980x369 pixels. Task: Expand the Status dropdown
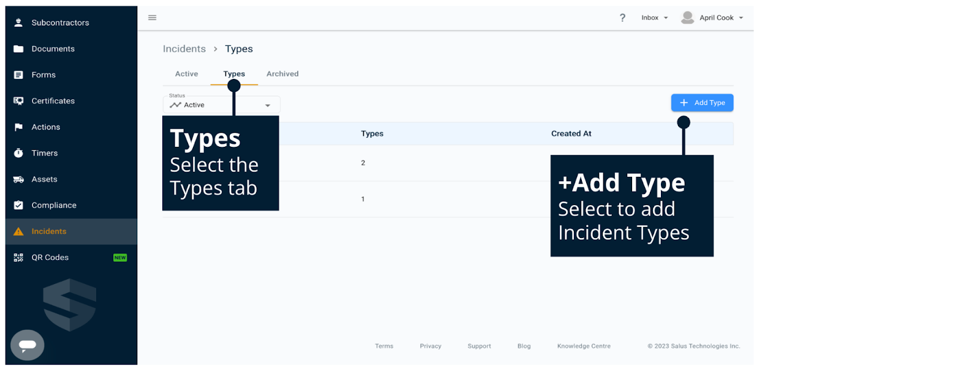267,105
